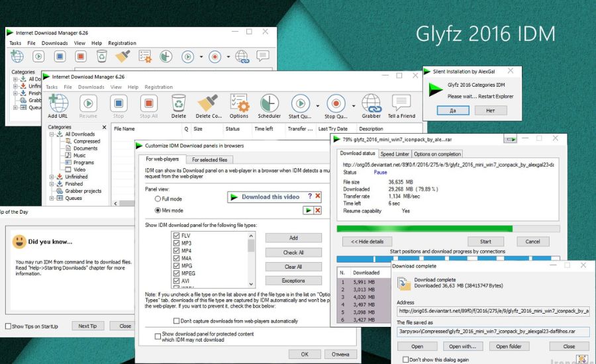Collapse details with Hide details button
Image resolution: width=596 pixels, height=364 pixels.
point(367,242)
